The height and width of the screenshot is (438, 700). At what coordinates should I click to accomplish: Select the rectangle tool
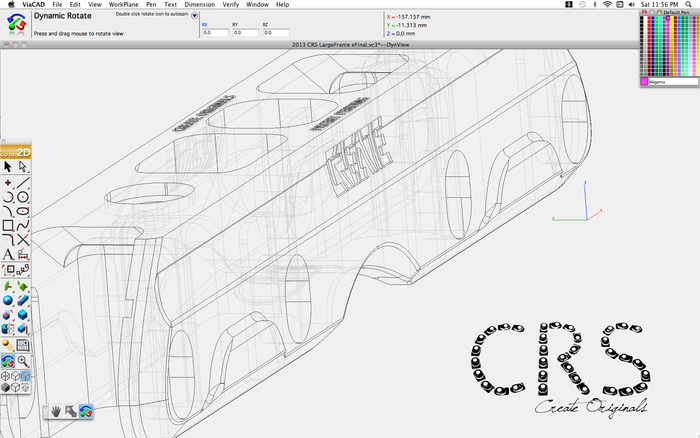8,226
